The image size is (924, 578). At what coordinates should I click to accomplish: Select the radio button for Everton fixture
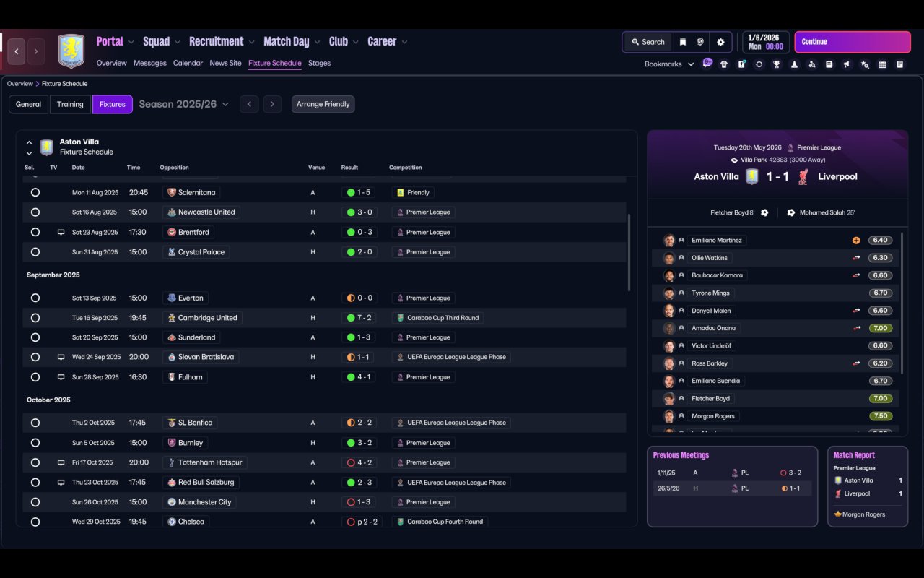(35, 298)
